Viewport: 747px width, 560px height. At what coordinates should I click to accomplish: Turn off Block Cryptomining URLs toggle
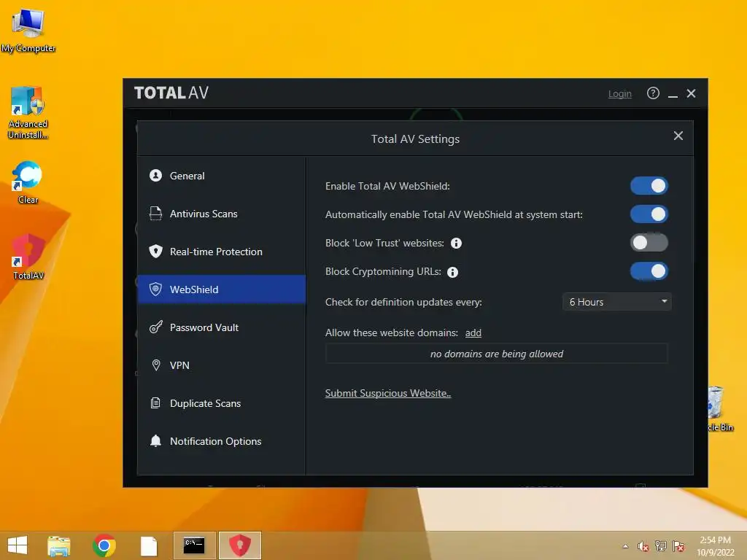pyautogui.click(x=649, y=271)
